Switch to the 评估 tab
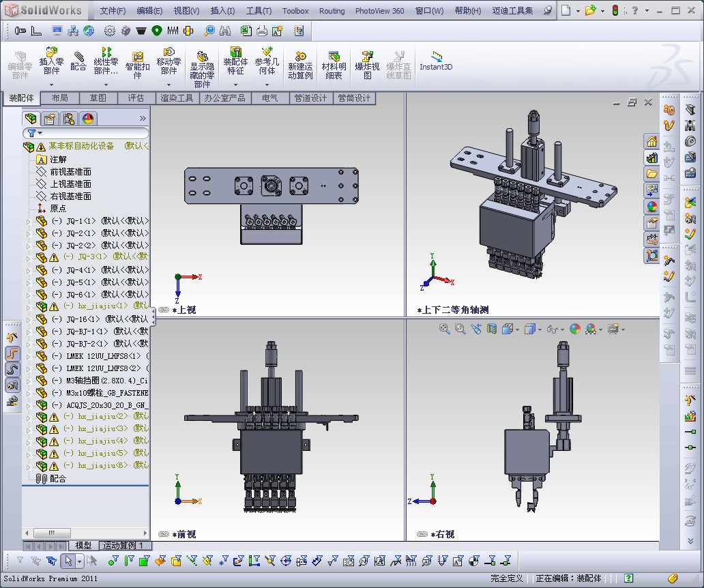This screenshot has height=588, width=704. tap(136, 98)
